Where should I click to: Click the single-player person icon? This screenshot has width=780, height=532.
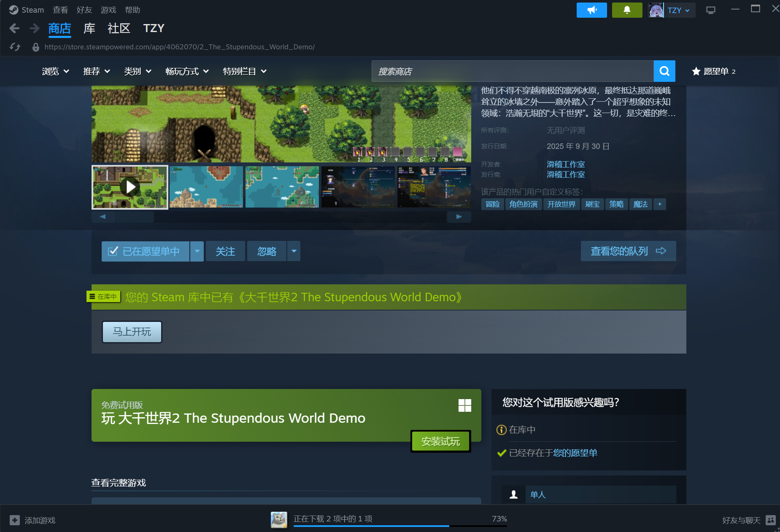513,494
